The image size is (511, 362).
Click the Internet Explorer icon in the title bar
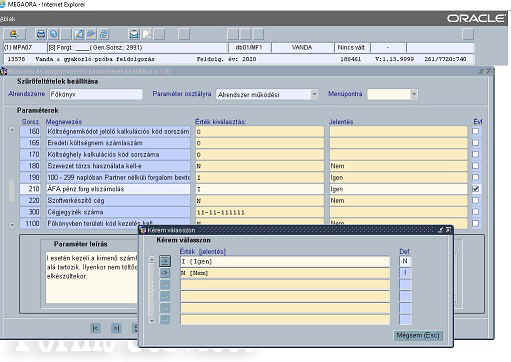pos(3,4)
